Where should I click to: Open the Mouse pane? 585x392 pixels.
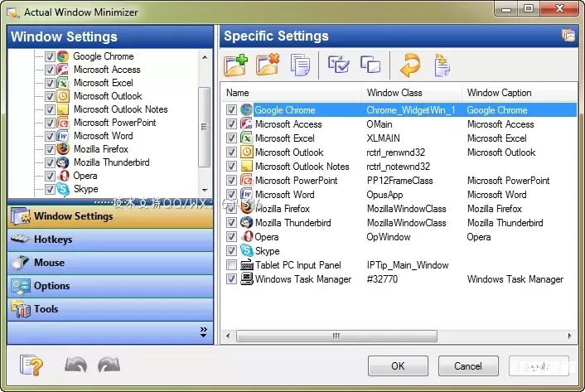click(x=110, y=263)
